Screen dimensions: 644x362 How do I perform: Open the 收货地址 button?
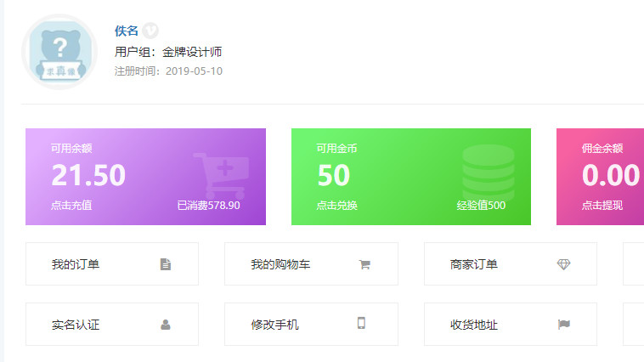(x=511, y=325)
